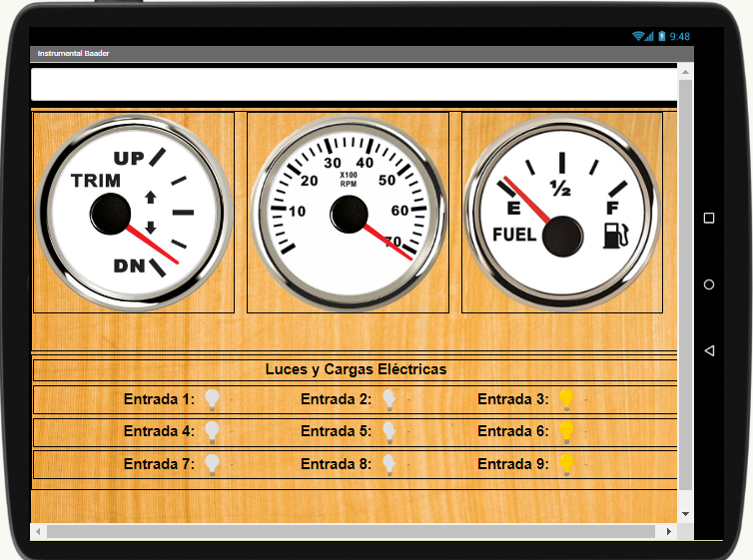Click the scroll down arrow on vertical scrollbar
This screenshot has width=753, height=560.
[x=685, y=514]
